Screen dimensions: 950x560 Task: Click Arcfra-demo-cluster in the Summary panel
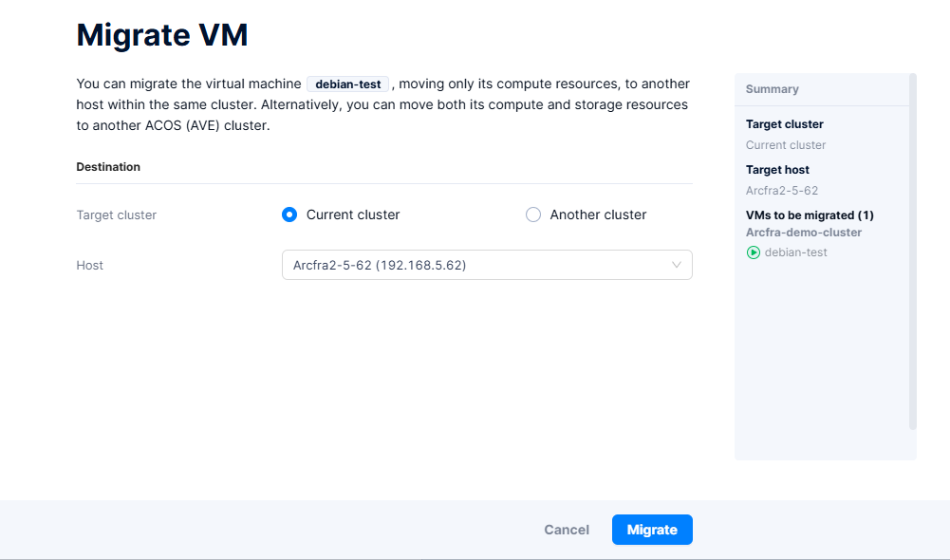(803, 233)
